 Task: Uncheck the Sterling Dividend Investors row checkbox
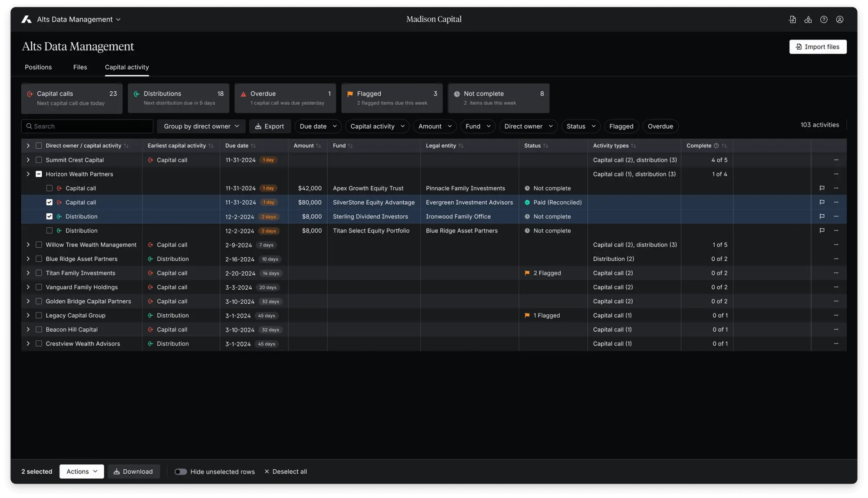pos(50,216)
